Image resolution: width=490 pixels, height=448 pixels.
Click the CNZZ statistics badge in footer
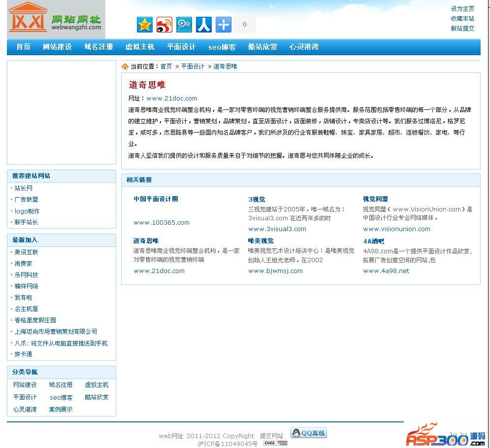click(x=275, y=443)
